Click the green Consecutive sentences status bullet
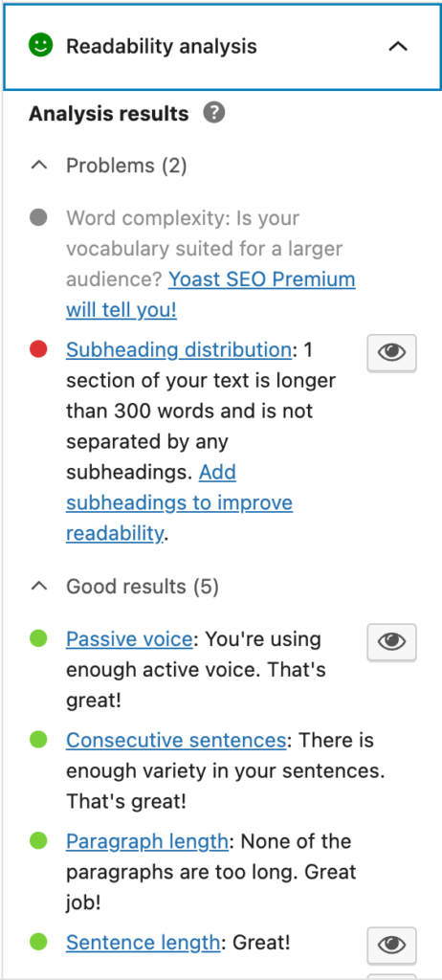Viewport: 442px width, 980px height. [39, 740]
